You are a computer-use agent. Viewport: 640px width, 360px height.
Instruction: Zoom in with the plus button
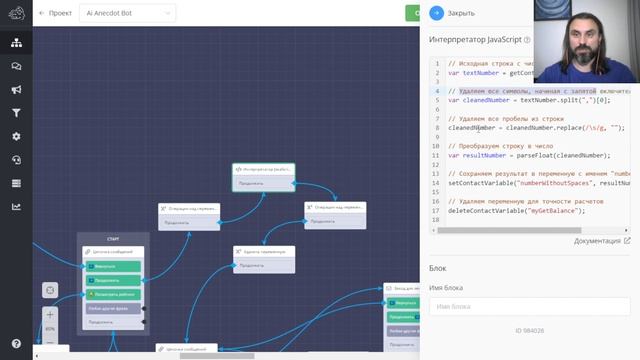pos(50,315)
